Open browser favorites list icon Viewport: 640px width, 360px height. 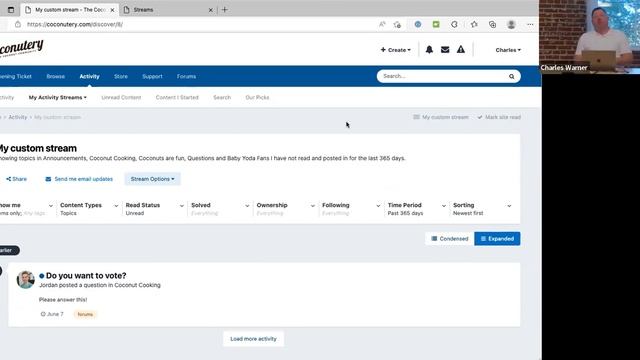click(x=474, y=24)
